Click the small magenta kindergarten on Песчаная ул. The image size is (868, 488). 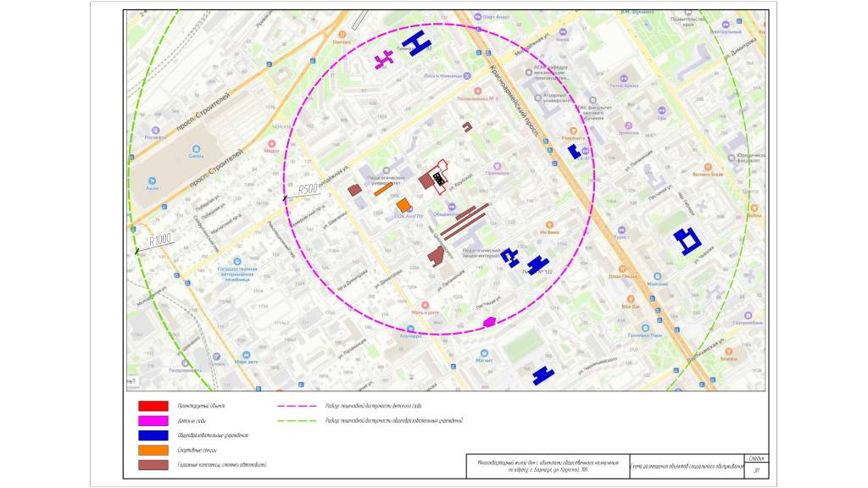pos(489,321)
